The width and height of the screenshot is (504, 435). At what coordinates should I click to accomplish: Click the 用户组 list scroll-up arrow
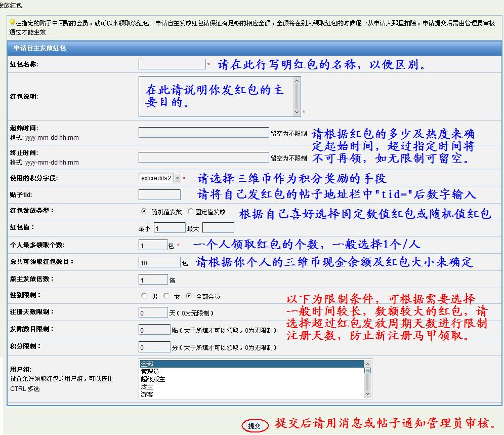point(368,364)
